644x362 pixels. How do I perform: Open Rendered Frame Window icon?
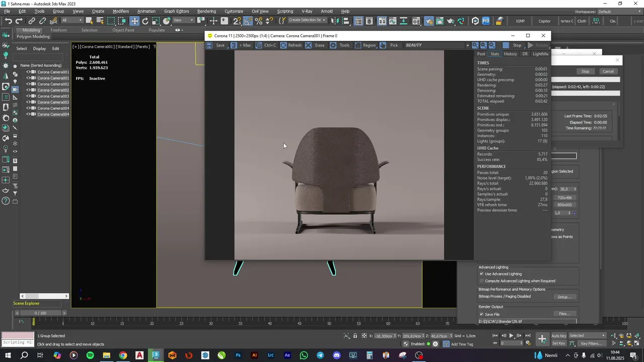[440, 21]
